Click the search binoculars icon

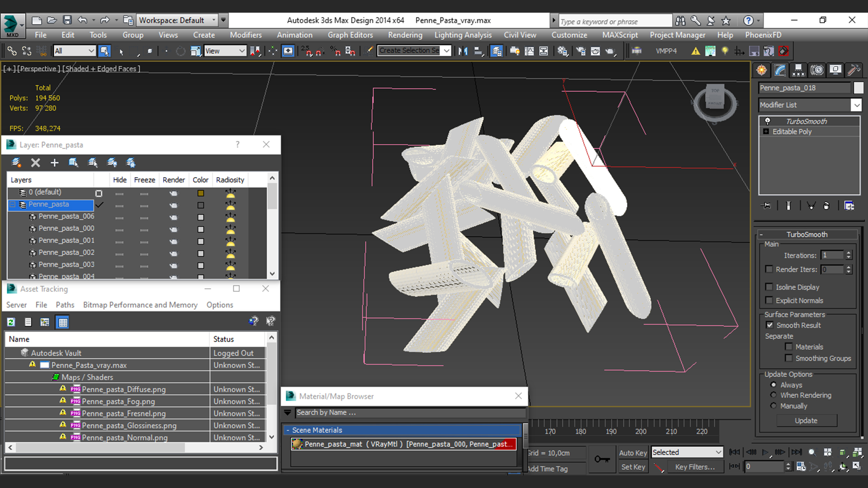point(680,20)
